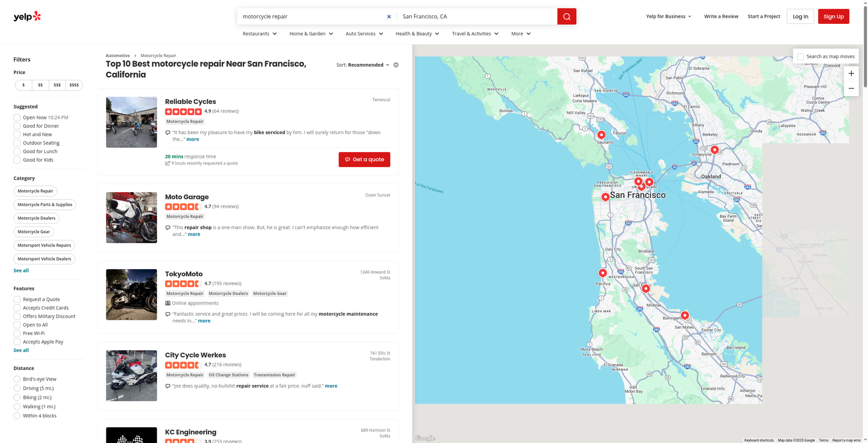Image resolution: width=868 pixels, height=443 pixels.
Task: Click the Pacifica map pin
Action: [603, 273]
